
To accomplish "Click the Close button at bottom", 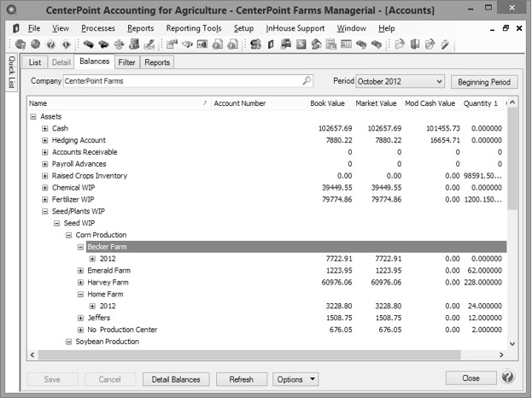I will [x=471, y=378].
